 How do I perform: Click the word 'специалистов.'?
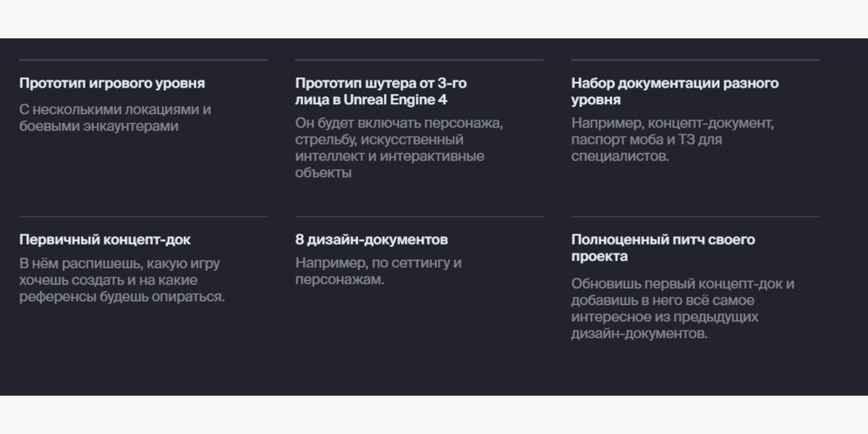620,156
